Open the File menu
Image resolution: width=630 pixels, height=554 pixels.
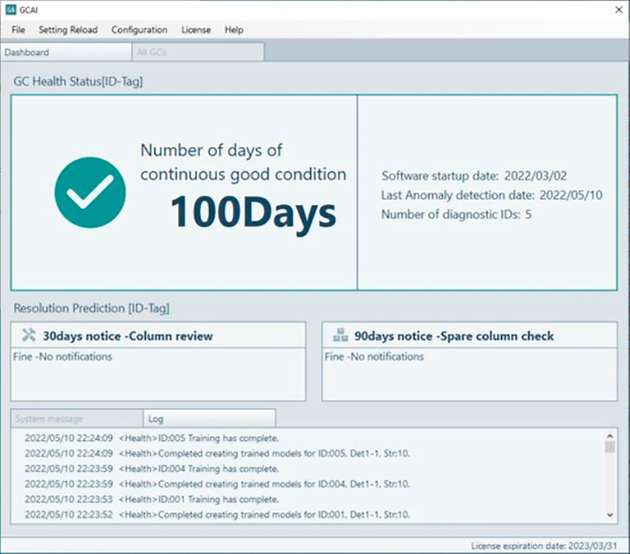[19, 30]
